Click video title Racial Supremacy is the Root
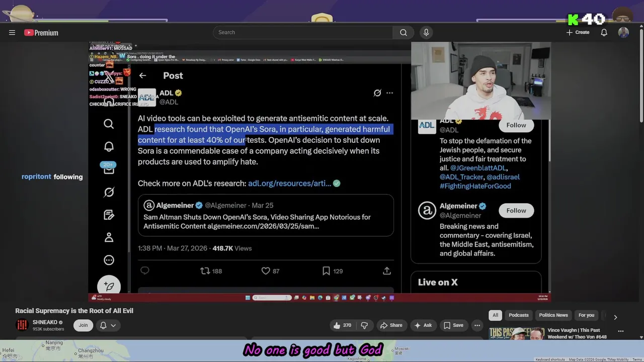Viewport: 644px width, 362px height. pos(74,311)
